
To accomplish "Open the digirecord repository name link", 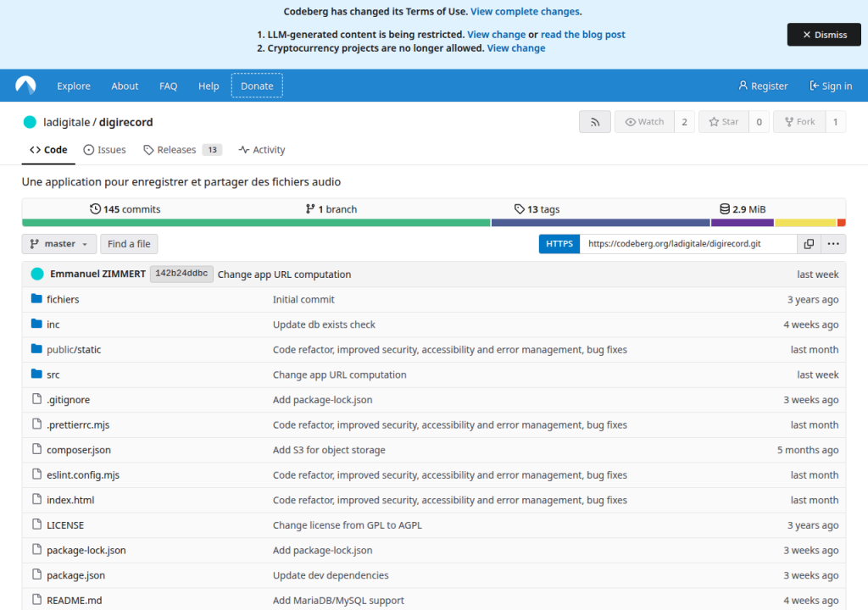I will click(x=125, y=122).
